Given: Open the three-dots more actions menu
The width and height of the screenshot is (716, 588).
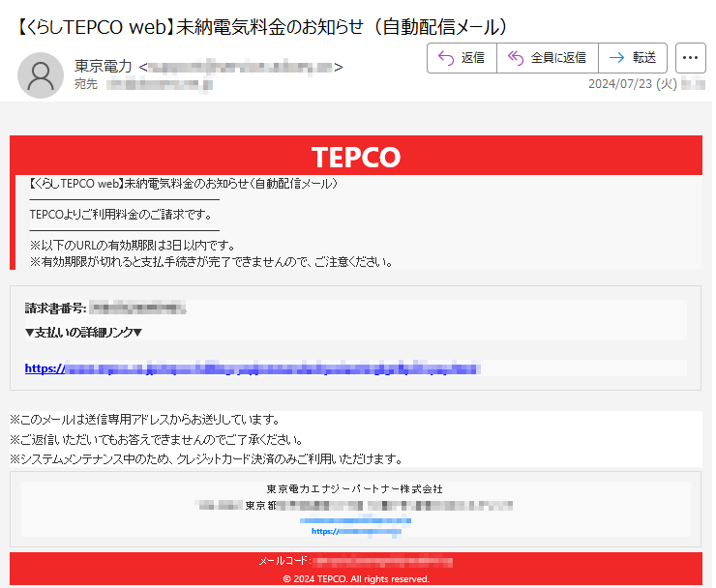Looking at the screenshot, I should [x=690, y=58].
